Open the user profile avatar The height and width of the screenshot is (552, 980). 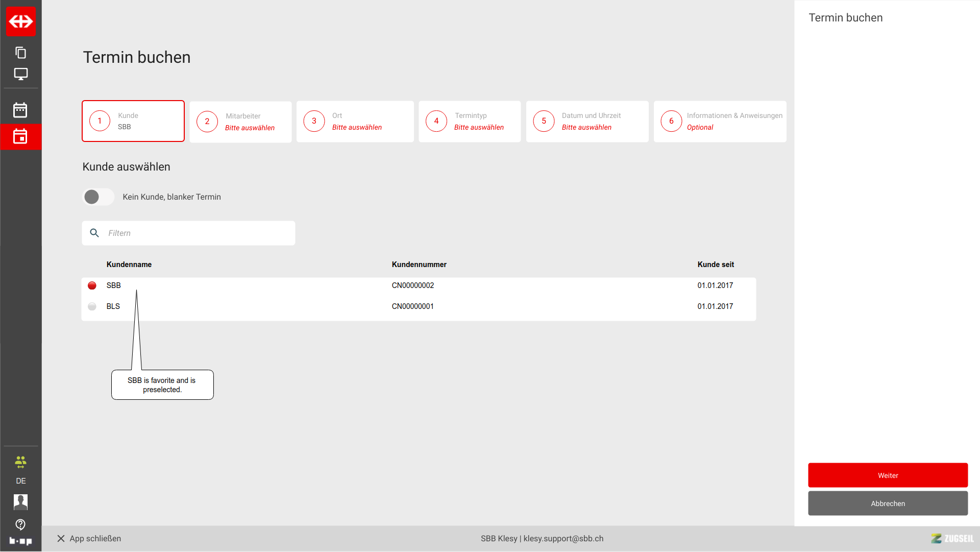20,502
